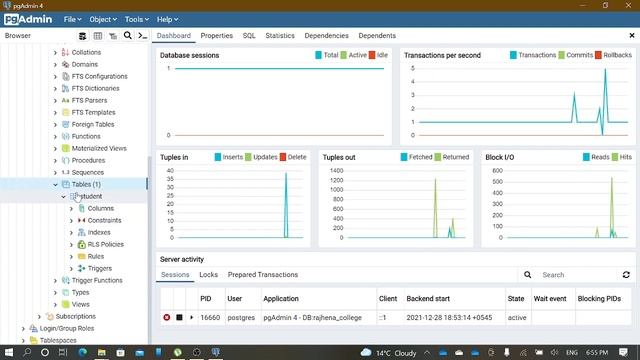This screenshot has width=640, height=360.
Task: Click the Login/Group Roles icon
Action: (x=33, y=328)
